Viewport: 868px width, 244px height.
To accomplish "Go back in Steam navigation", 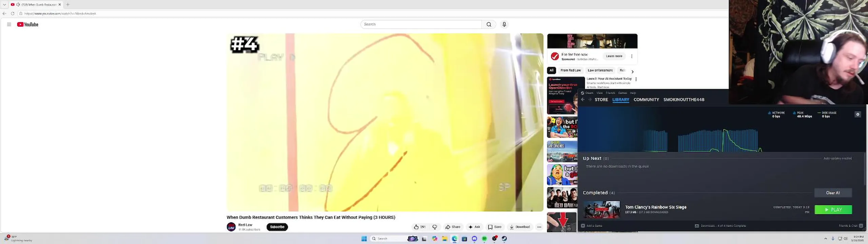I will [x=583, y=100].
